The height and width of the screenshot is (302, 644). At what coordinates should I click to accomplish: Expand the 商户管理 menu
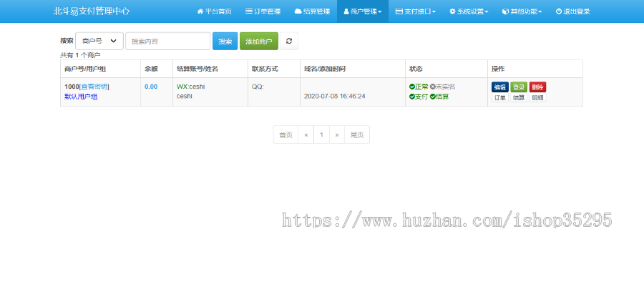363,11
